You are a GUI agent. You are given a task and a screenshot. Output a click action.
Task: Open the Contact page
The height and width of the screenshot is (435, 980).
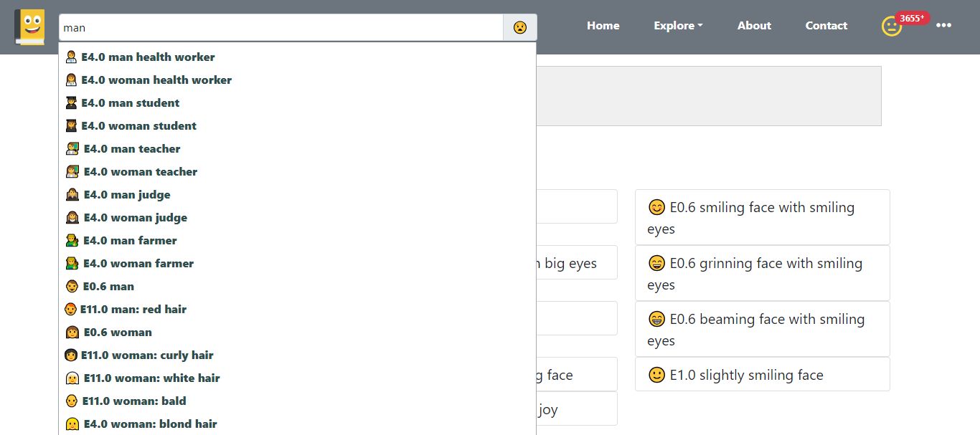coord(826,26)
